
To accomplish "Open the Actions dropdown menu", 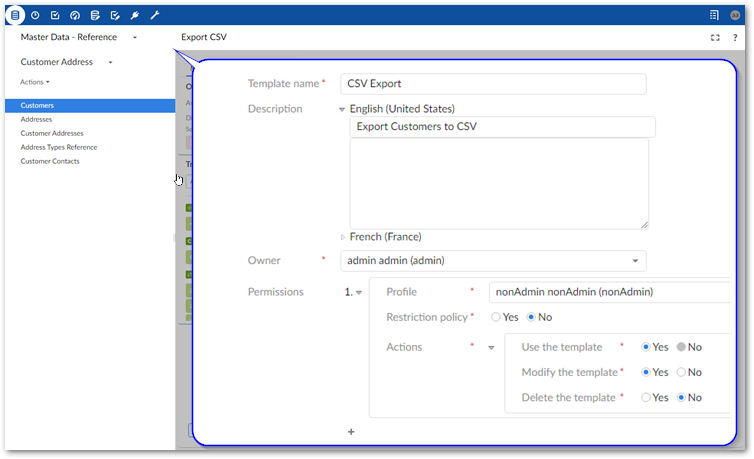I will pyautogui.click(x=35, y=82).
